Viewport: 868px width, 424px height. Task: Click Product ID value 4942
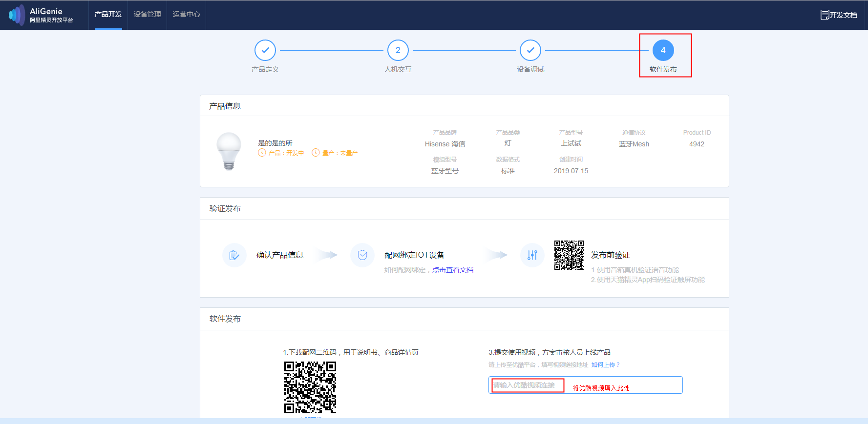click(x=697, y=144)
